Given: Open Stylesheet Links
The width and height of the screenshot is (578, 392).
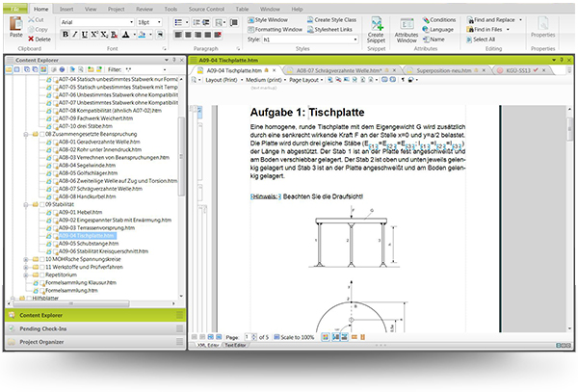Looking at the screenshot, I should point(329,30).
